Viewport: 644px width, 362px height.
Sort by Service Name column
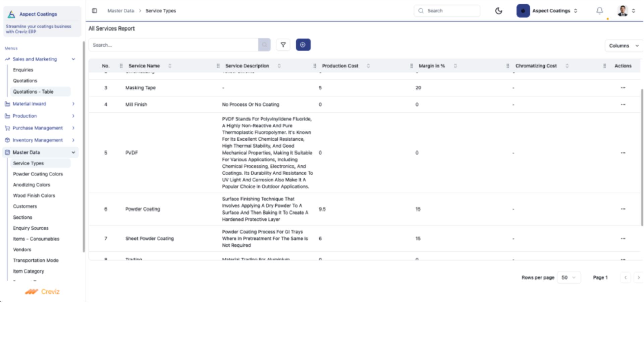click(170, 66)
